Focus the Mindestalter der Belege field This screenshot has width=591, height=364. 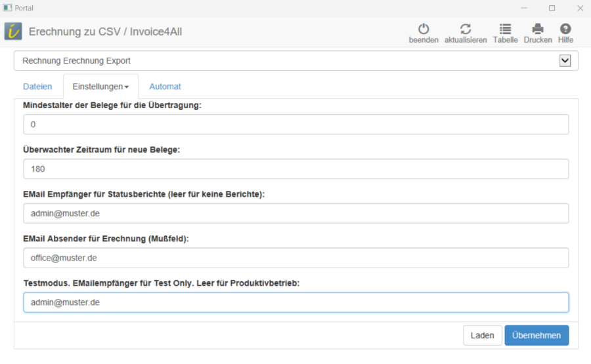[x=295, y=125]
